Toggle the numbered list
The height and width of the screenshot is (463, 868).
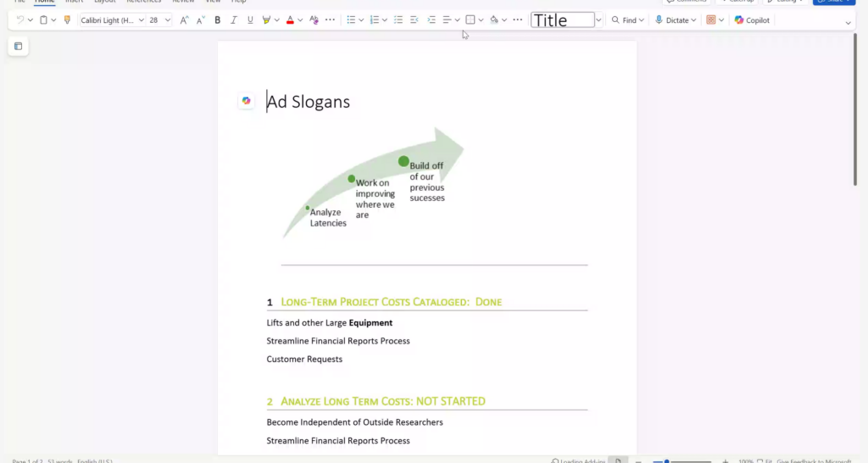click(374, 20)
